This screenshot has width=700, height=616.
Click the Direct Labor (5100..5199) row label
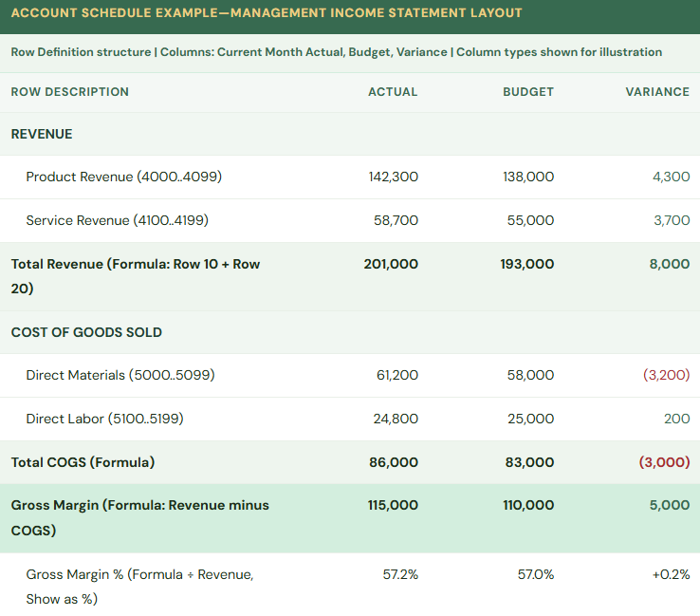coord(106,419)
